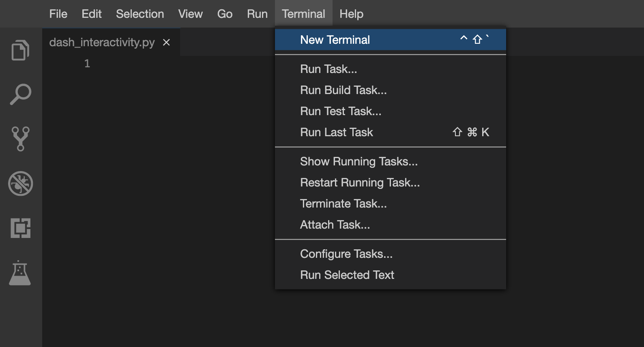This screenshot has height=347, width=644.
Task: Open Source Control branch icon
Action: point(20,139)
